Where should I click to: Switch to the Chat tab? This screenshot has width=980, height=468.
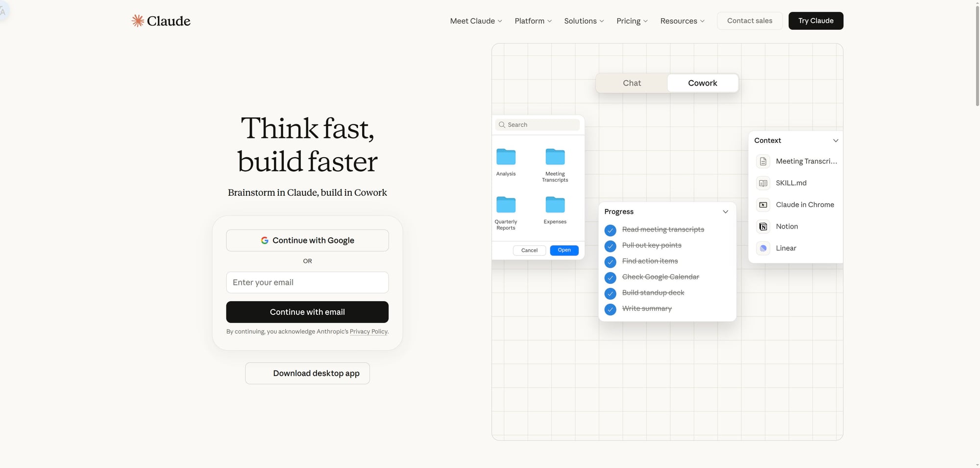click(632, 83)
